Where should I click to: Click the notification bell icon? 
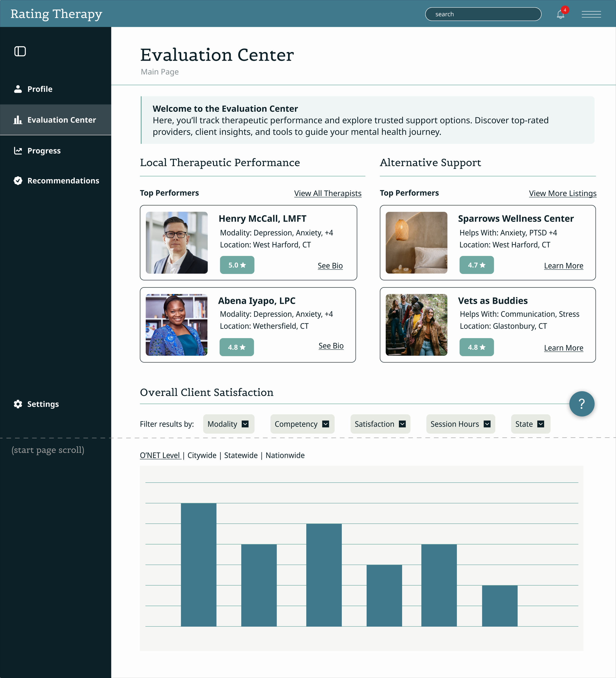(x=560, y=15)
